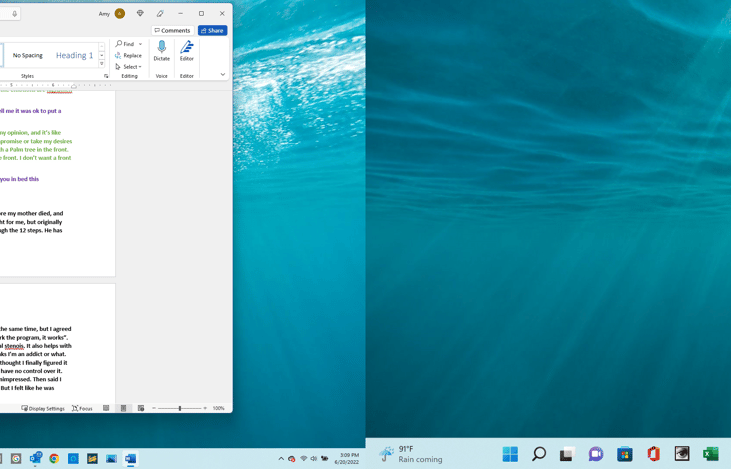Click the diamond premium icon in title bar

140,14
